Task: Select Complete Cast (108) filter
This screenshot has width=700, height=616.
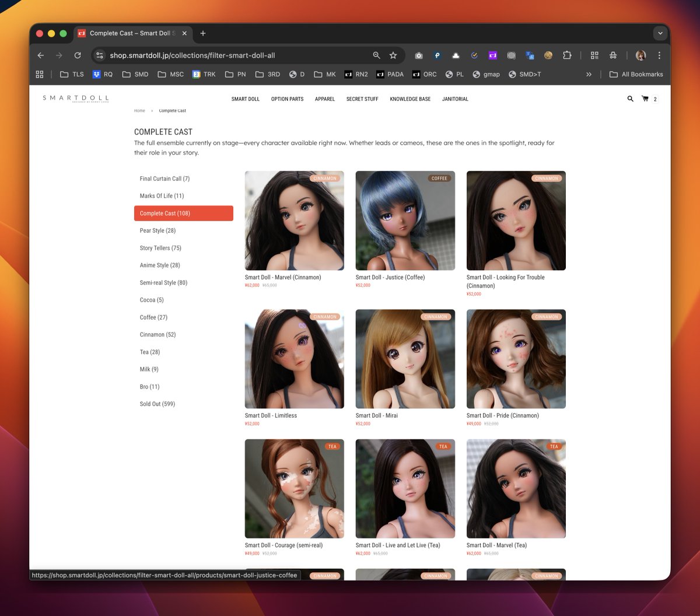Action: pos(184,213)
